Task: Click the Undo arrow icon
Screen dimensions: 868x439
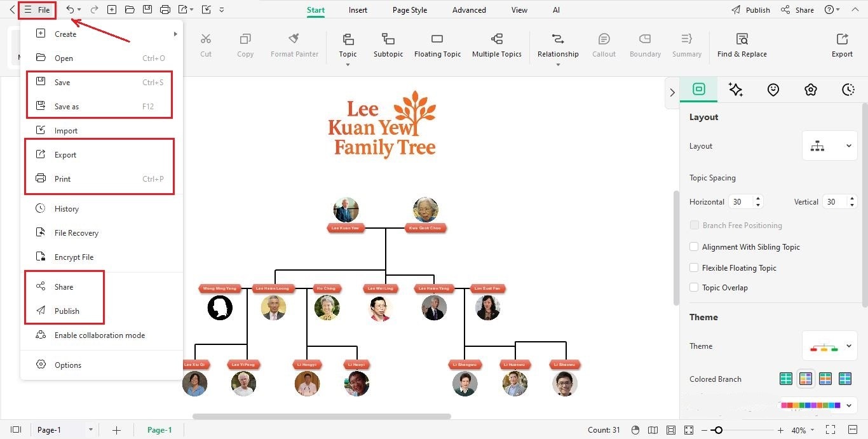Action: point(70,10)
